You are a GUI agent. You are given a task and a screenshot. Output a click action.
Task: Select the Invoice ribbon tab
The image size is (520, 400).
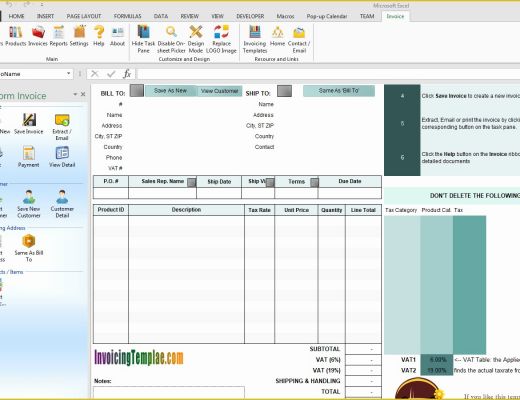[395, 16]
